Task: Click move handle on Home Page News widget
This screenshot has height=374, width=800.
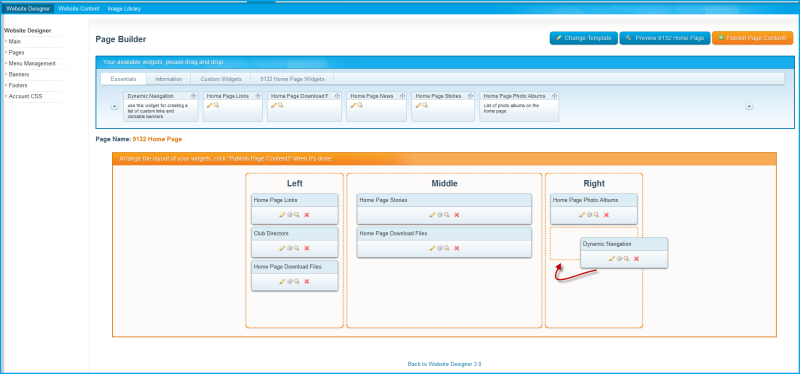Action: tap(403, 96)
